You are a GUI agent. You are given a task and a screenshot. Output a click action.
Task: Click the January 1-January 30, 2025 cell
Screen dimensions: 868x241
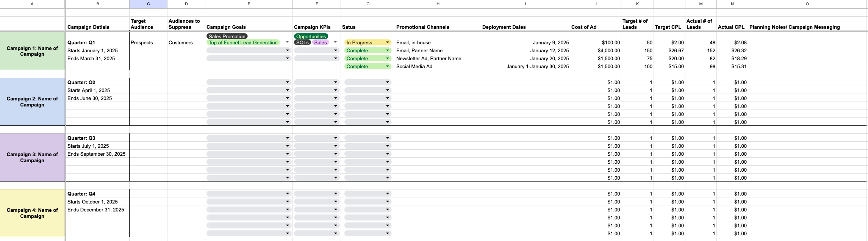[x=525, y=66]
